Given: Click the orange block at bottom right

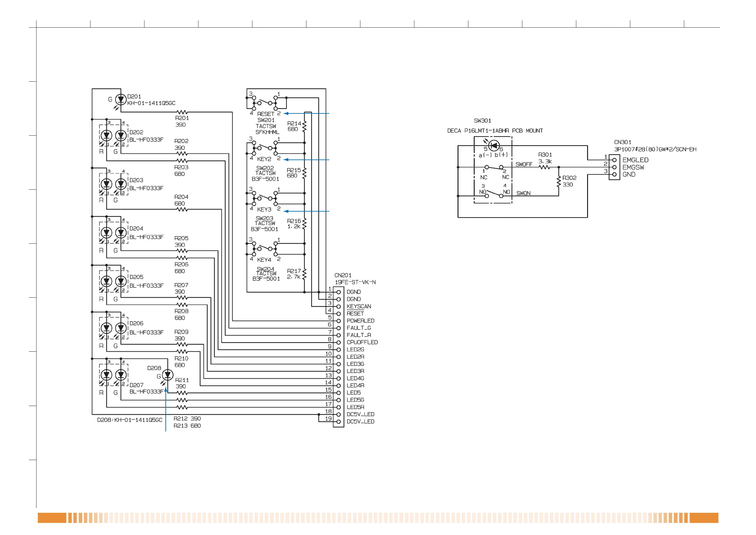Looking at the screenshot, I should coord(704,518).
